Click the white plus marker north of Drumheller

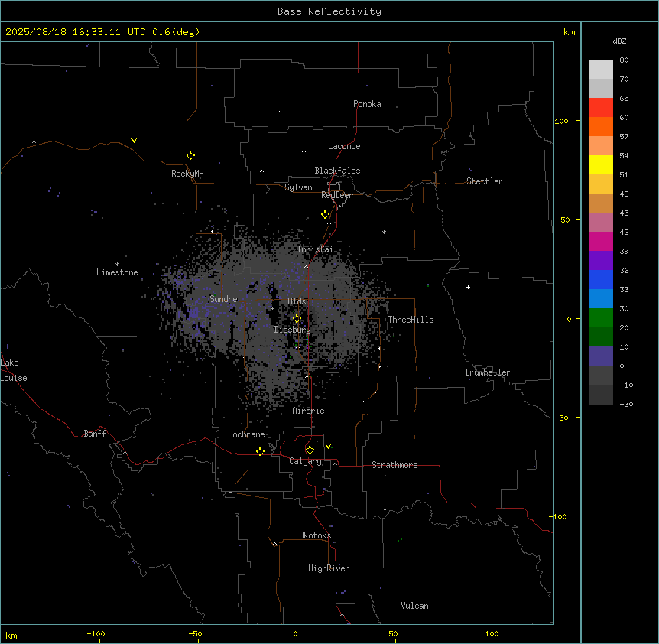(x=468, y=287)
